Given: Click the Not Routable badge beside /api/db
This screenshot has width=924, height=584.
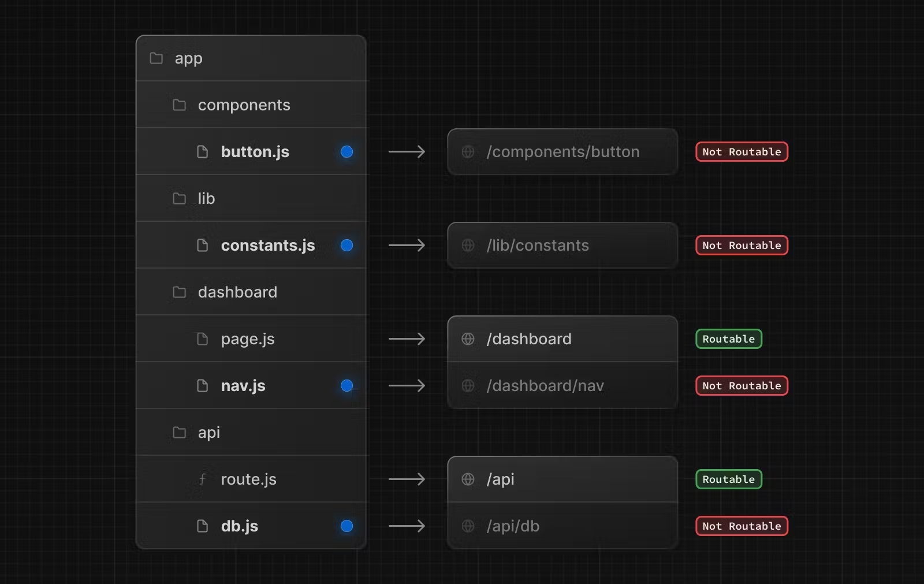Looking at the screenshot, I should click(741, 526).
